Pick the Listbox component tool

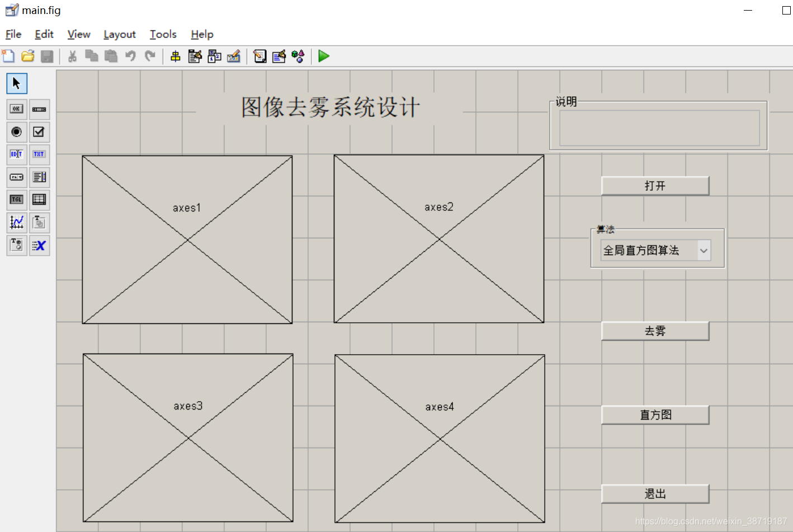(x=39, y=177)
